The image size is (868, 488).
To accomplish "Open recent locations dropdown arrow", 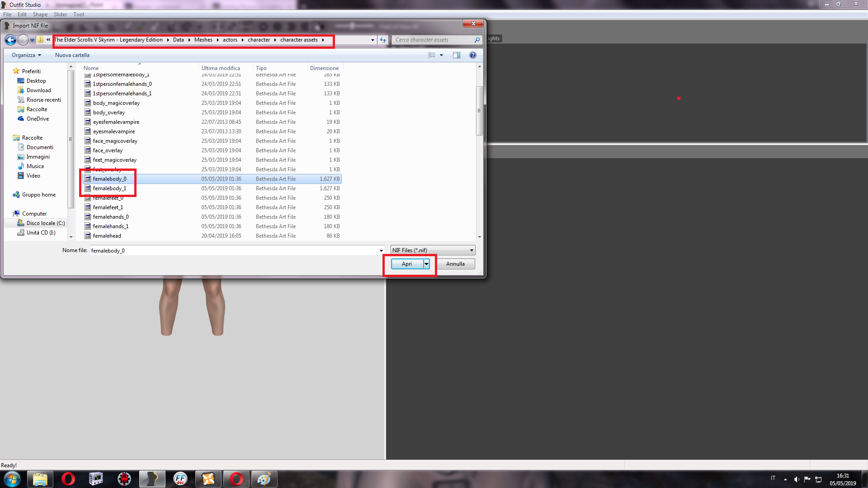I will tap(32, 40).
